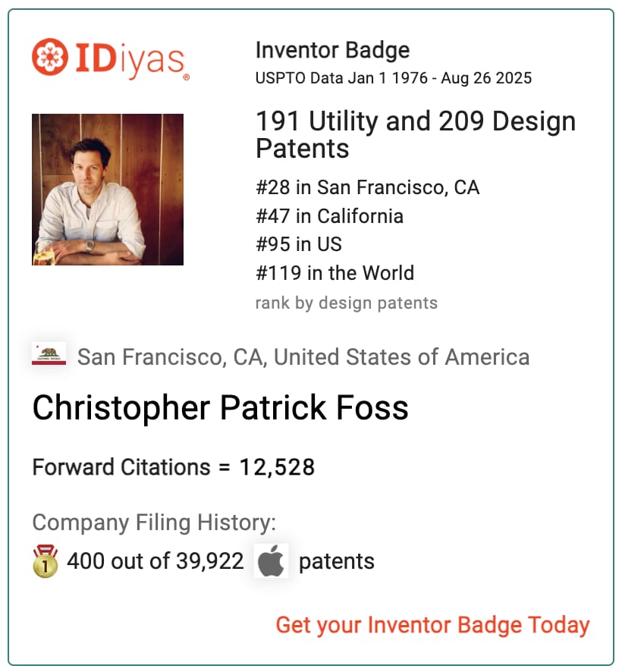The width and height of the screenshot is (622, 672).
Task: Click the #119 in the World ranking
Action: (x=335, y=273)
